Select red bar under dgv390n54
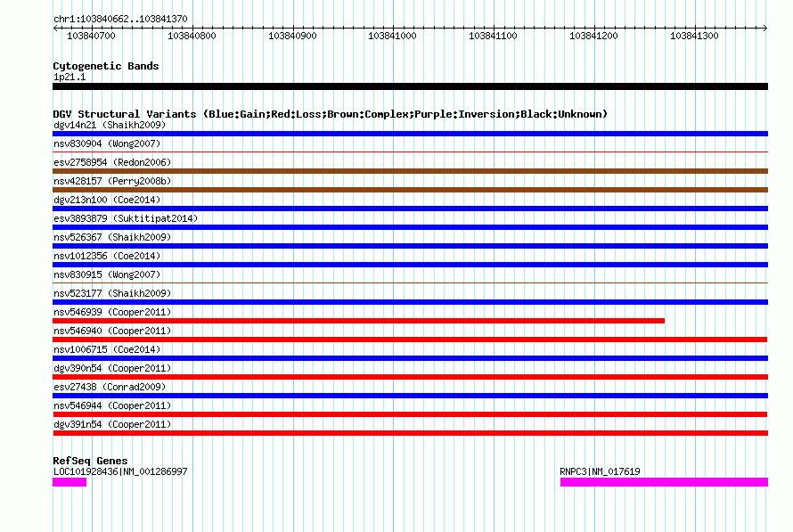The image size is (793, 532). (x=410, y=377)
